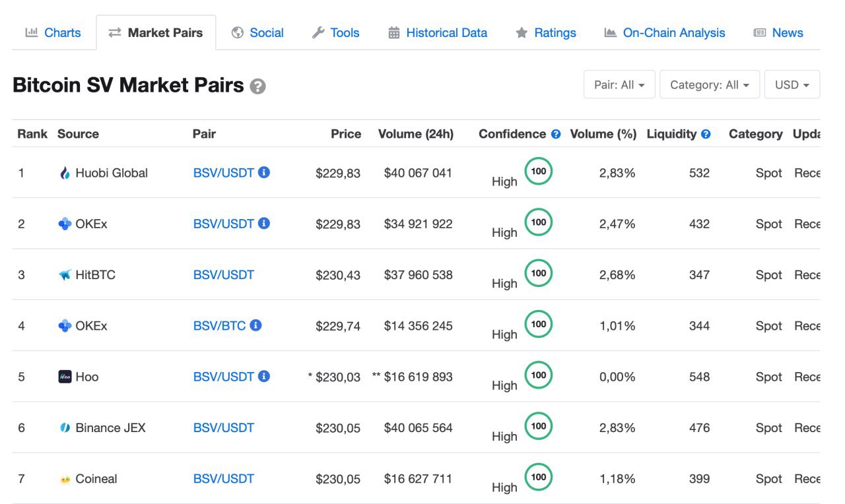Click the Coineal source name
Viewport: 845px width, 504px height.
96,479
